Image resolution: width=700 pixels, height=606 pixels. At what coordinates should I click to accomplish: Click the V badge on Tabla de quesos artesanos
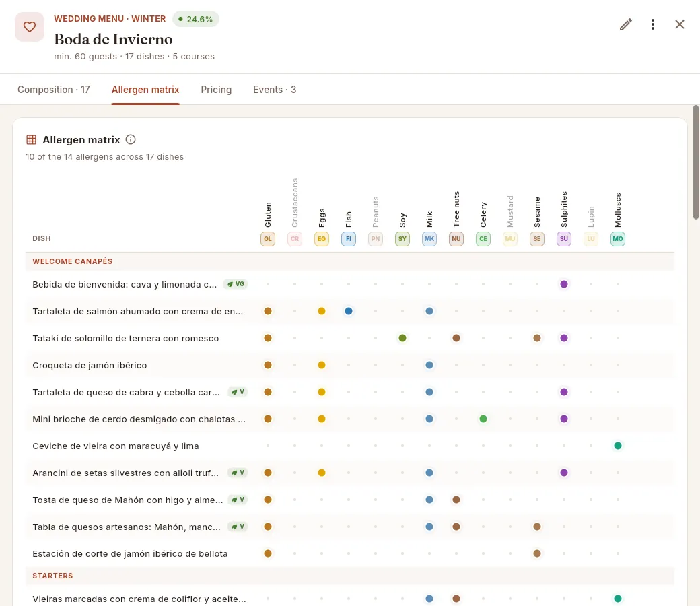238,527
